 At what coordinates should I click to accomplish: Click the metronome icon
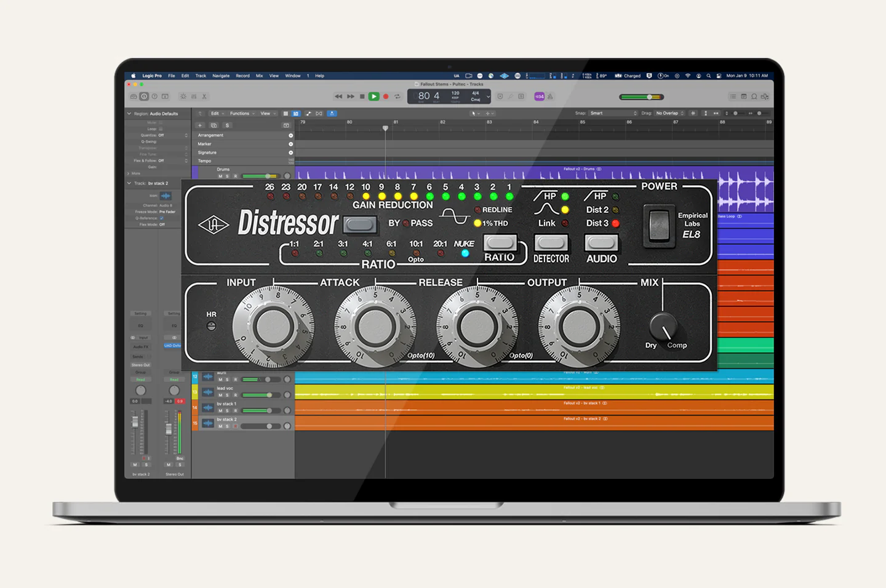point(550,97)
